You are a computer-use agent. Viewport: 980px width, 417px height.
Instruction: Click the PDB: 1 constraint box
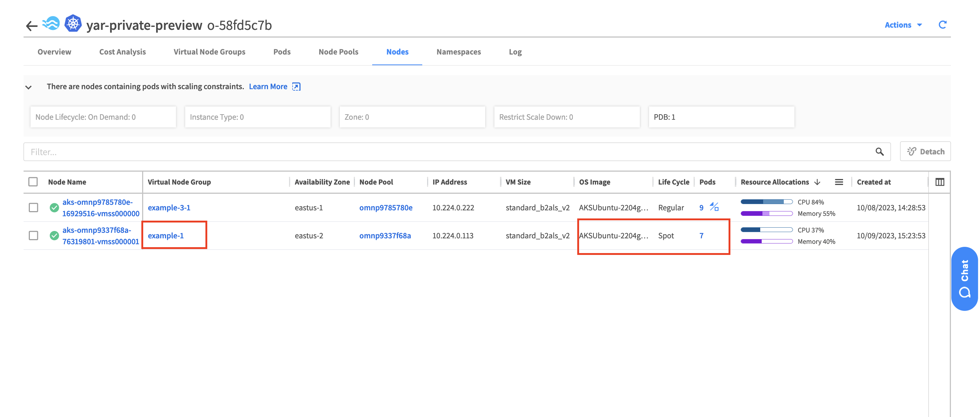click(x=721, y=117)
